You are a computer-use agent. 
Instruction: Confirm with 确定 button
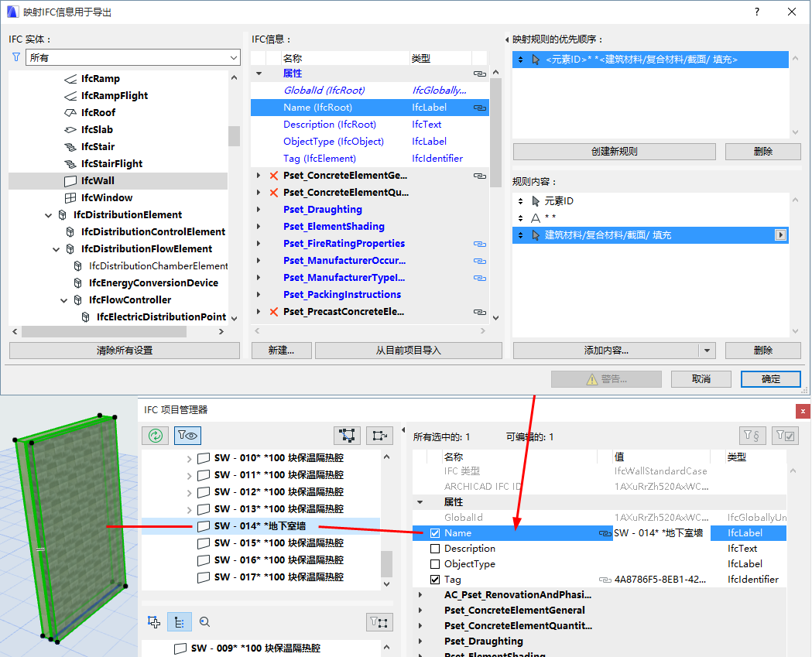point(770,379)
